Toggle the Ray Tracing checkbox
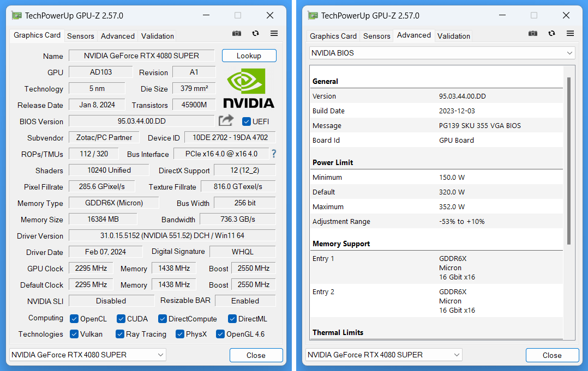 [119, 334]
